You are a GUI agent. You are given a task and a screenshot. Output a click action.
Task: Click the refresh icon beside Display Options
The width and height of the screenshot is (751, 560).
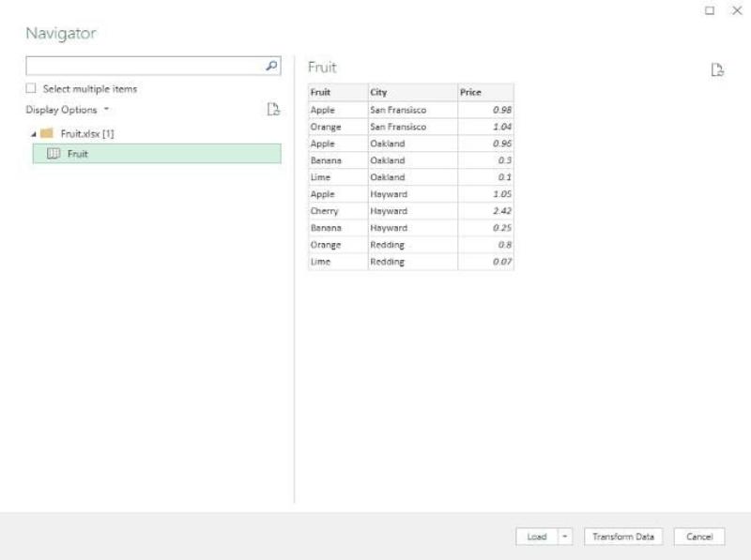point(274,110)
